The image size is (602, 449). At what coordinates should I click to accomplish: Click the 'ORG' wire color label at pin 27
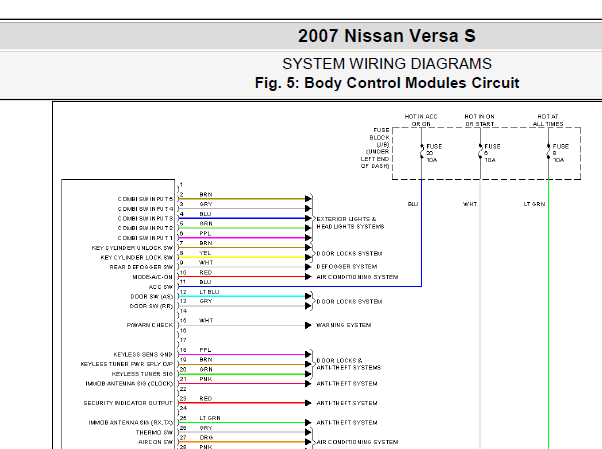coord(206,437)
